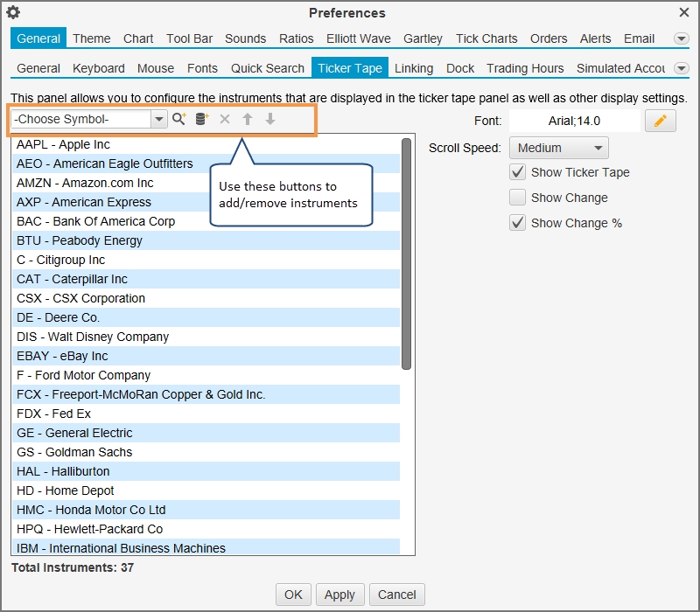The height and width of the screenshot is (612, 700).
Task: Show more top-level tabs via overflow arrow
Action: click(x=682, y=38)
